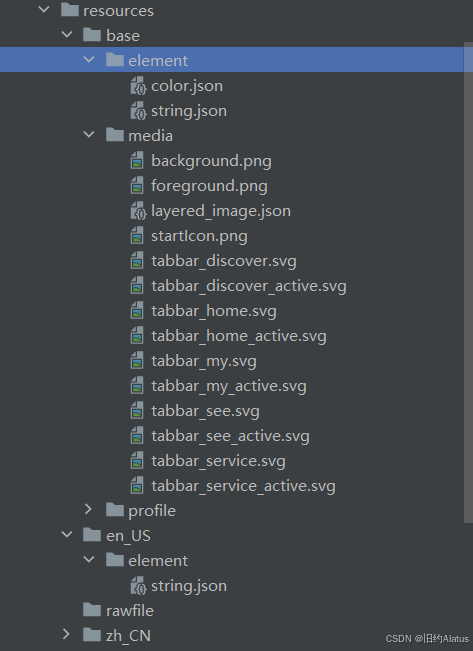Expand the zh_CN folder

66,634
